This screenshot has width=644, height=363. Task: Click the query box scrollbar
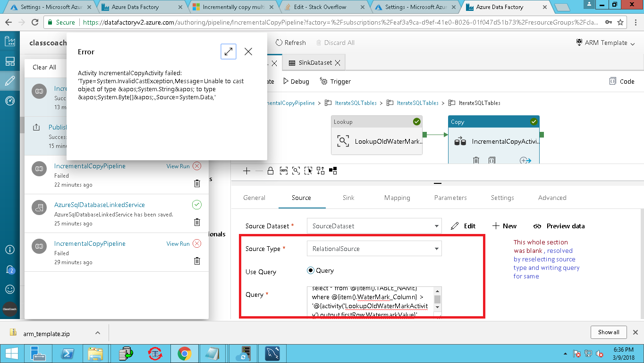438,302
